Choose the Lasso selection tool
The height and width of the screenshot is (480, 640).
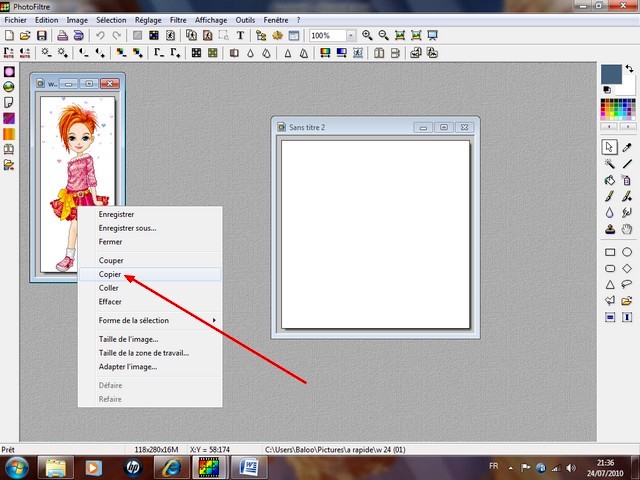[x=627, y=284]
